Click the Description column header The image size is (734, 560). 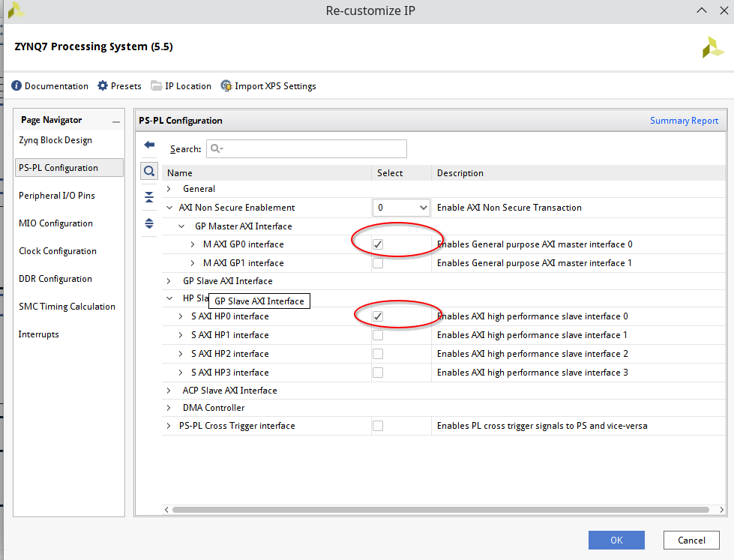point(578,172)
